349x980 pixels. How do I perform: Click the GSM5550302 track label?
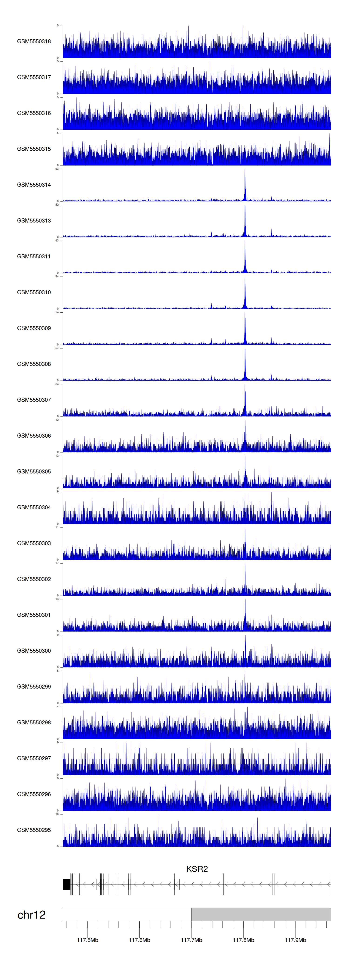[34, 579]
